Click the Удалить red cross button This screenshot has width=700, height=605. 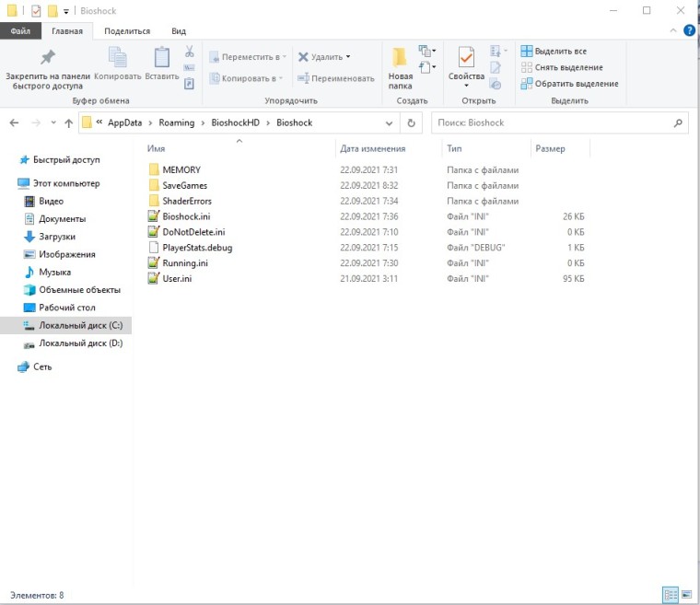(x=321, y=57)
